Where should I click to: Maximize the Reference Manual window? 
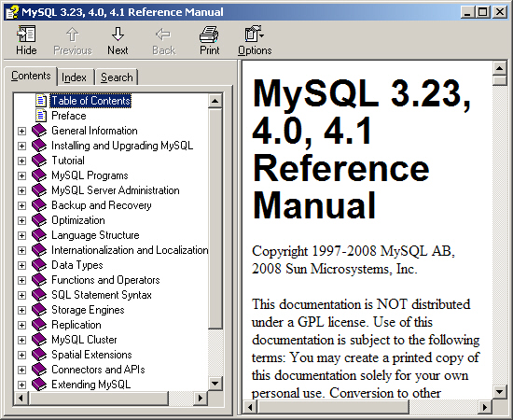pos(483,12)
